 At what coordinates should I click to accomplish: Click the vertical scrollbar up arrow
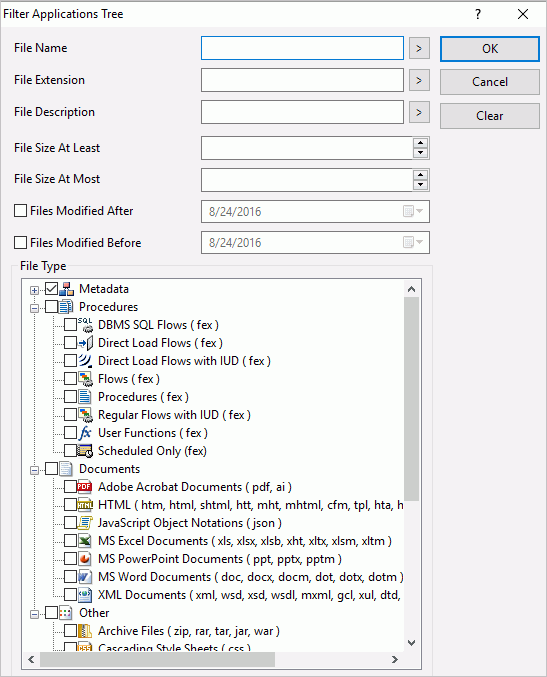[411, 289]
